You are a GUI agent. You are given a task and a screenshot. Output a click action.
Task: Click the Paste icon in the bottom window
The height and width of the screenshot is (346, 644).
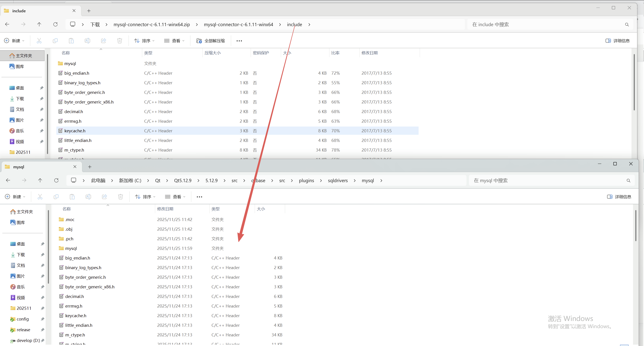click(72, 197)
